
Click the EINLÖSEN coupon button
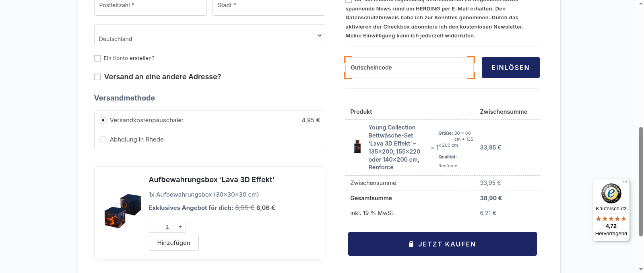pos(510,68)
